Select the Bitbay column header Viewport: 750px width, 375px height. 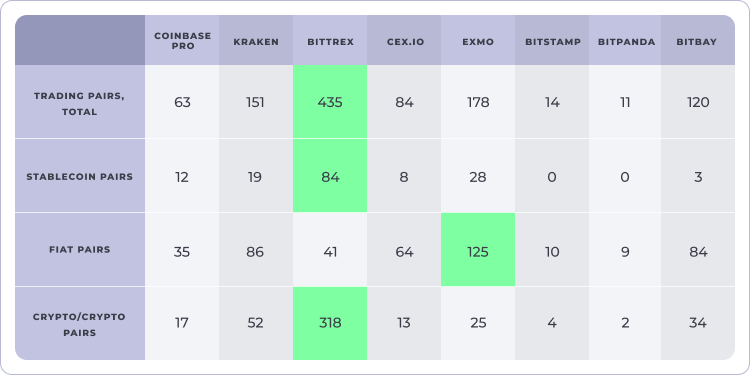[x=698, y=40]
